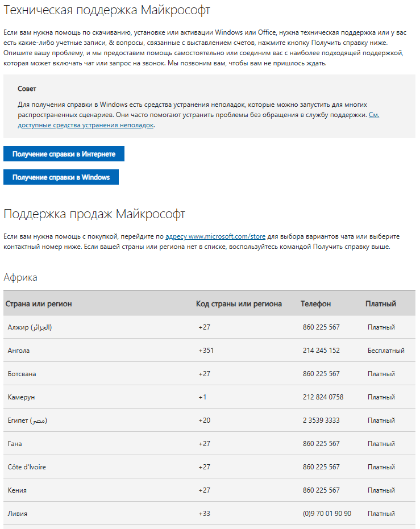420x529 pixels.
Task: Select the "Алжир" country cell
Action: coord(30,327)
